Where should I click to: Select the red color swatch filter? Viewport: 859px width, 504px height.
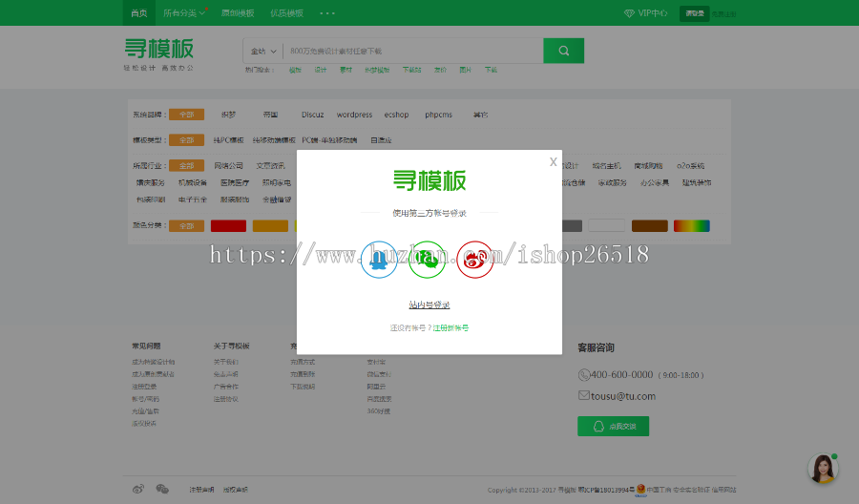coord(228,226)
